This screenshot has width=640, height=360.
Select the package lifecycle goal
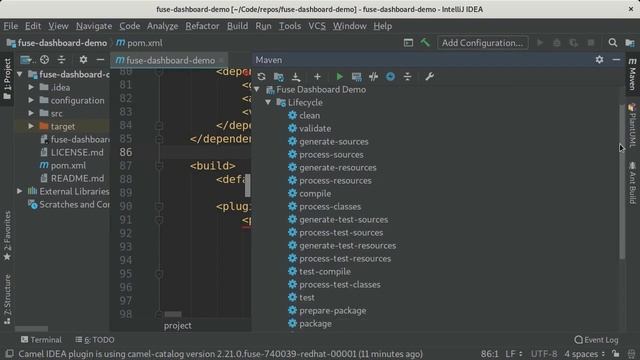[315, 324]
